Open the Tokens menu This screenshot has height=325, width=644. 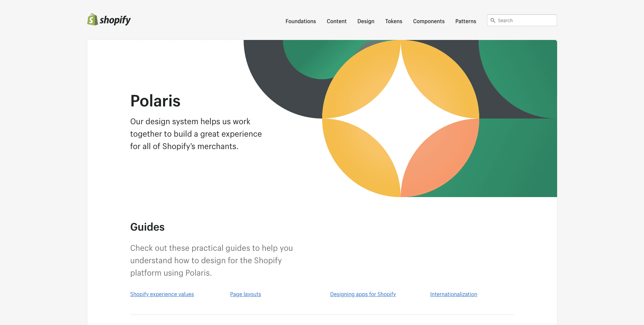394,21
